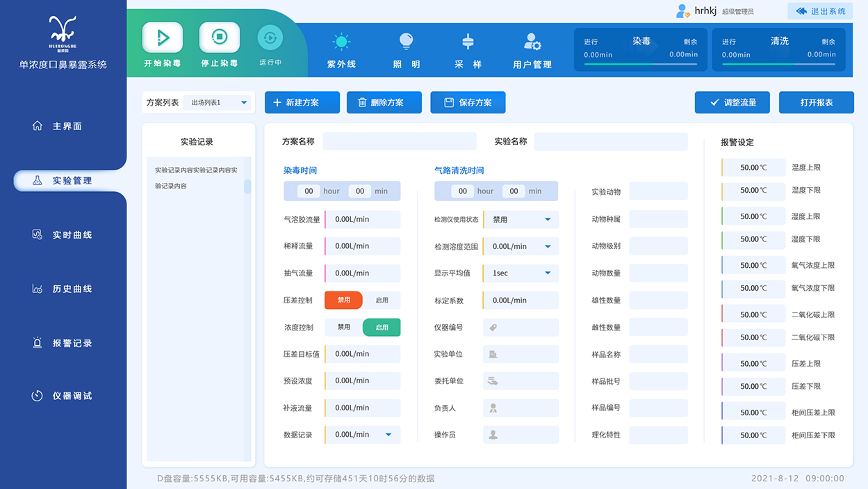Screen dimensions: 868x489
Task: Select the 开始染毒 start icon
Action: [162, 38]
